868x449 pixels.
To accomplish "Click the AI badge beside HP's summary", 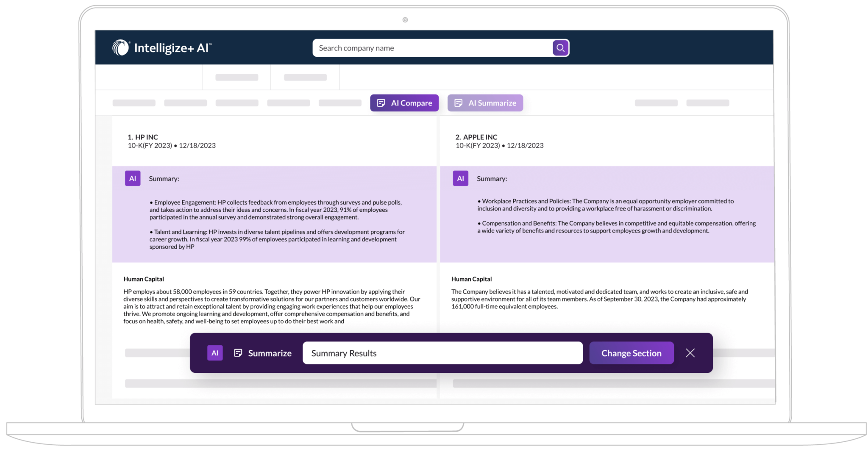I will 132,178.
